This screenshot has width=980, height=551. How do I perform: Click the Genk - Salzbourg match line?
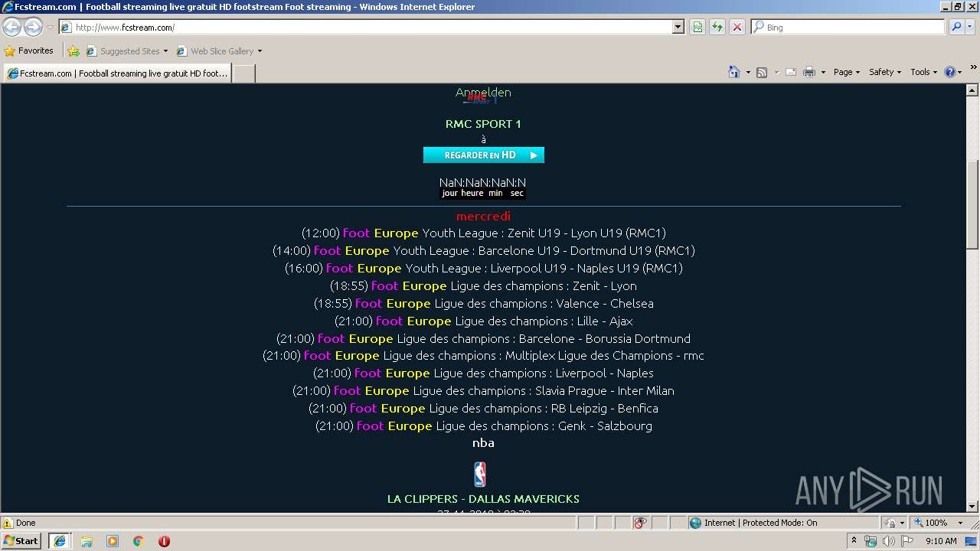pos(483,426)
